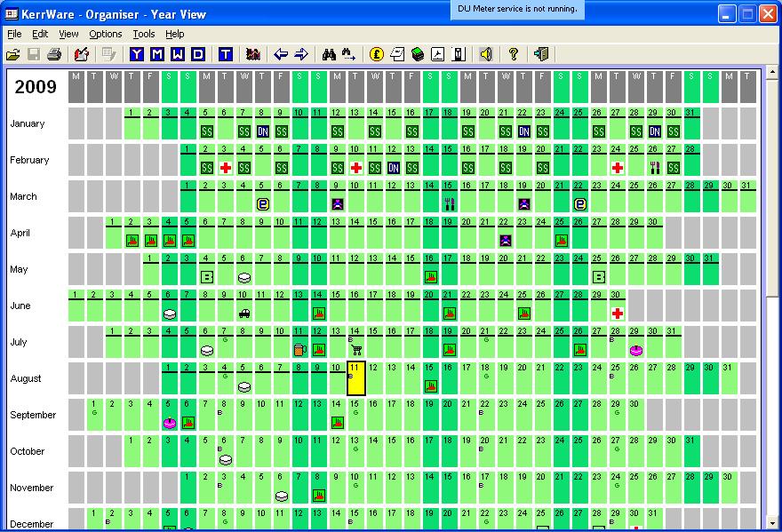This screenshot has height=532, width=782.
Task: Select the Week view toolbar icon
Action: 176,53
